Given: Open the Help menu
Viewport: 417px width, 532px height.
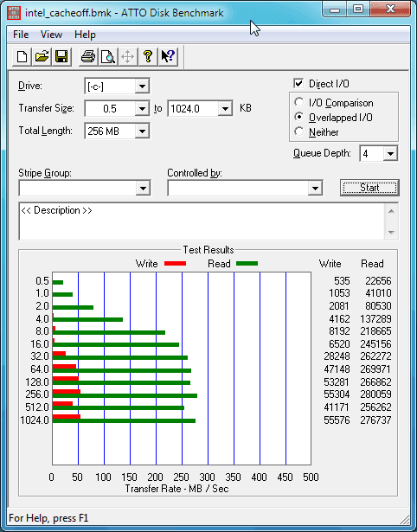Looking at the screenshot, I should [85, 35].
